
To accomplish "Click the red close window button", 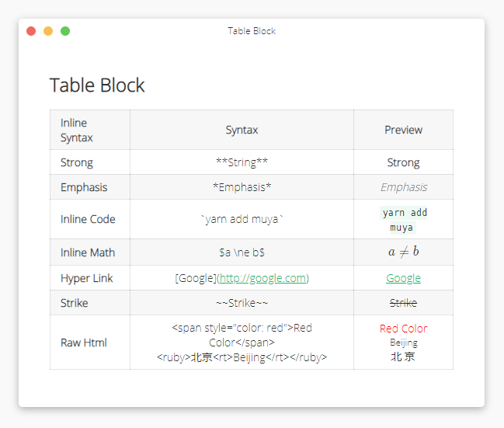I will pyautogui.click(x=31, y=31).
